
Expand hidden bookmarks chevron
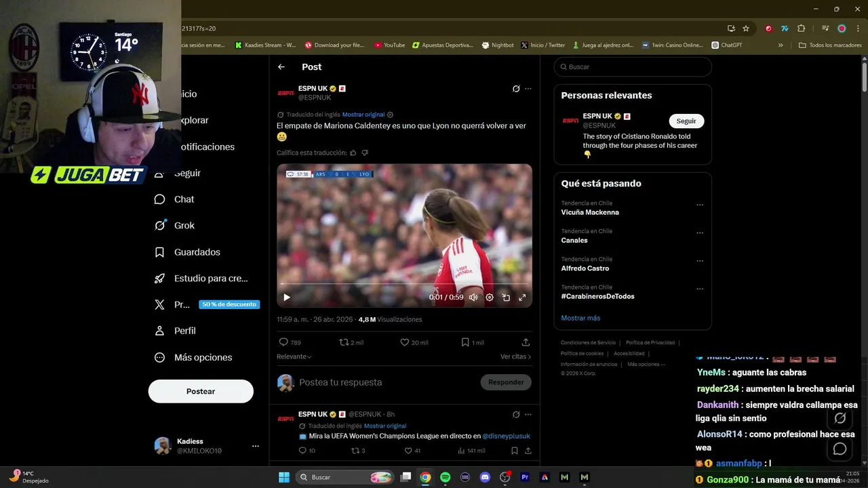click(781, 45)
